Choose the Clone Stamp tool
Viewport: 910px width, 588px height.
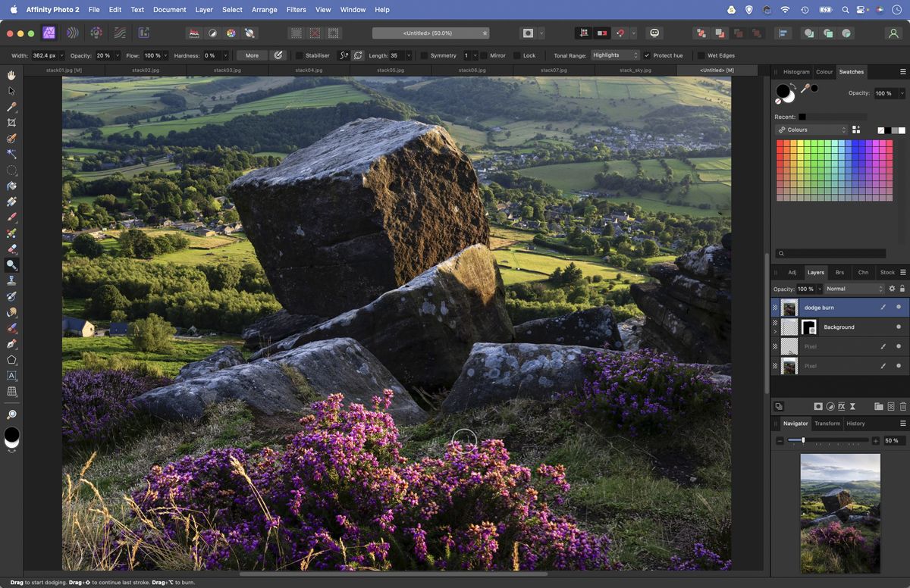pos(11,280)
